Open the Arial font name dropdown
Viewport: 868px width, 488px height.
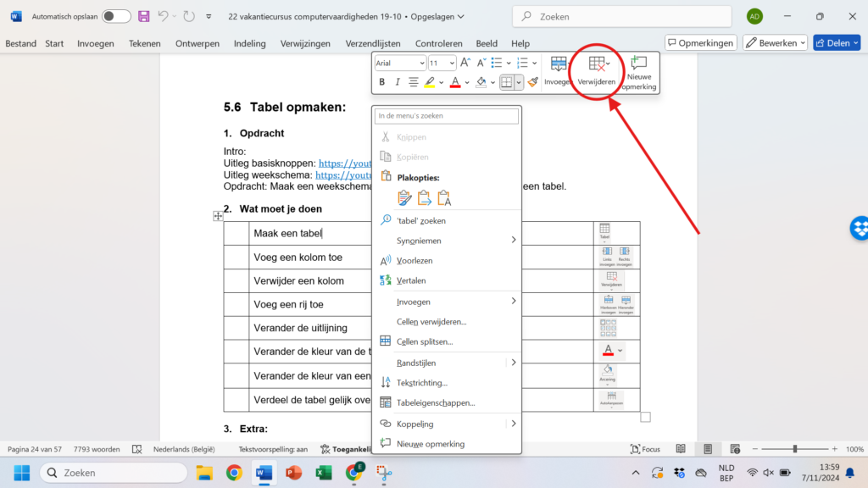(400, 63)
